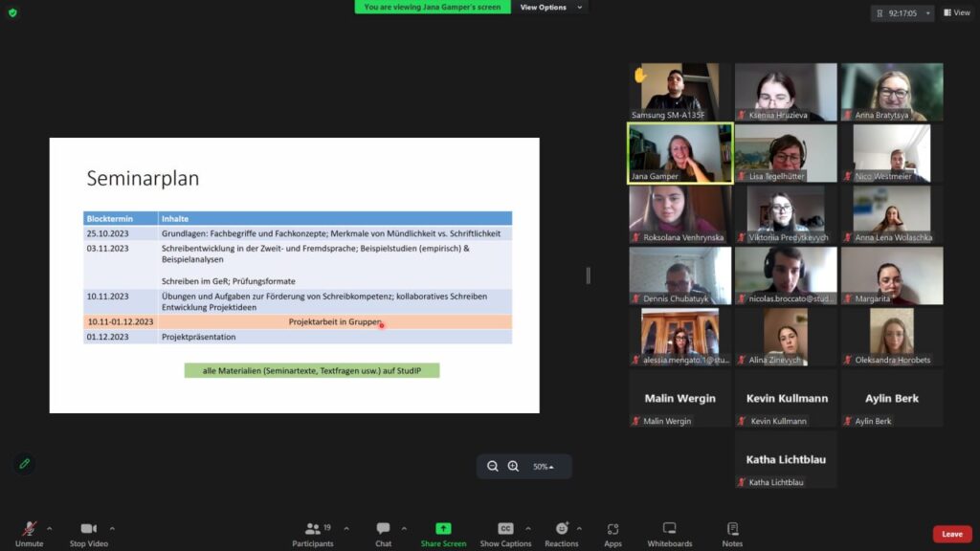Image resolution: width=980 pixels, height=551 pixels.
Task: Open the 50% zoom level dropdown
Action: coord(544,467)
